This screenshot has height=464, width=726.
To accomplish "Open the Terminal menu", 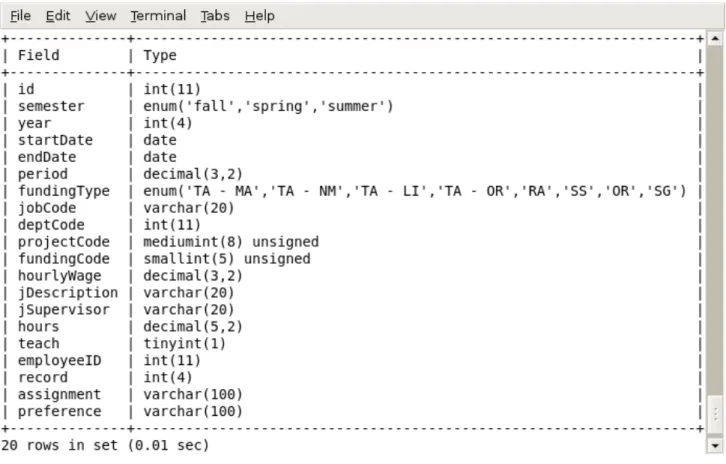I will coord(158,16).
